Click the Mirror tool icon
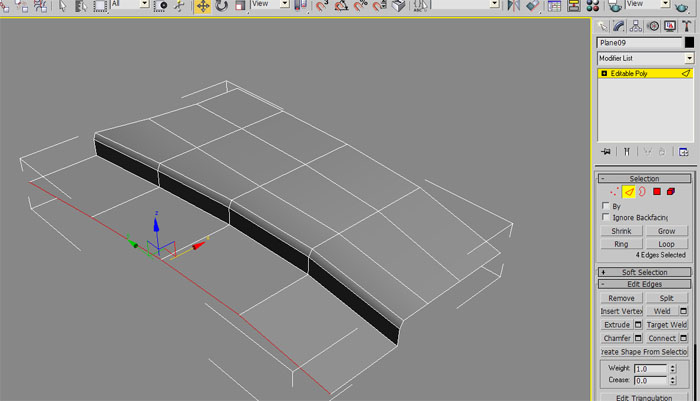Screen dimensions: 700x401 point(514,6)
